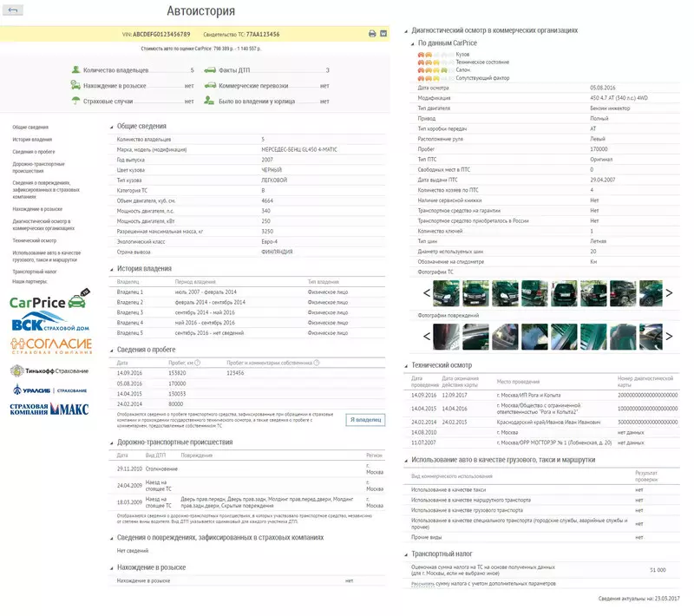Collapse the Общие сведения section

pos(112,127)
